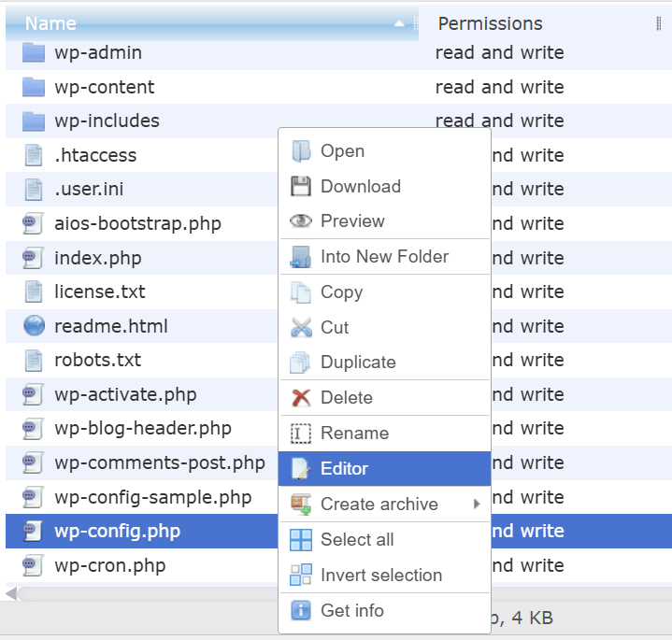The height and width of the screenshot is (640, 672).
Task: Select the wp-includes folder name
Action: click(x=107, y=121)
